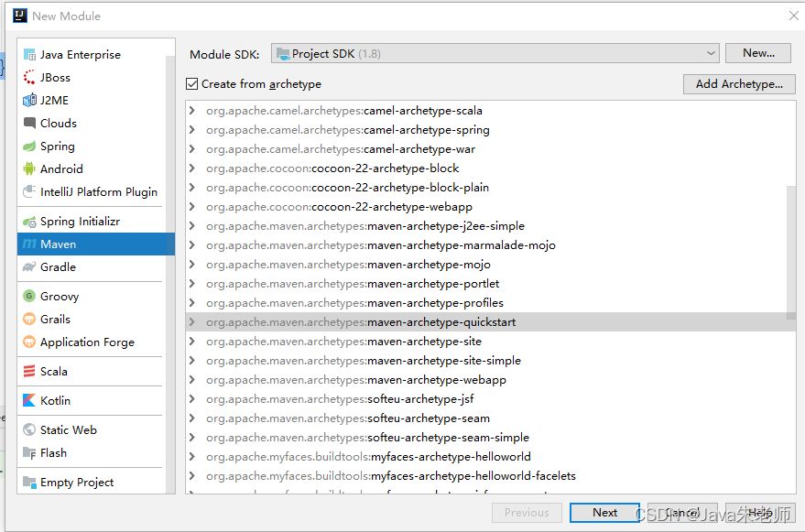Image resolution: width=805 pixels, height=532 pixels.
Task: Select the Kotlin icon
Action: coord(29,400)
